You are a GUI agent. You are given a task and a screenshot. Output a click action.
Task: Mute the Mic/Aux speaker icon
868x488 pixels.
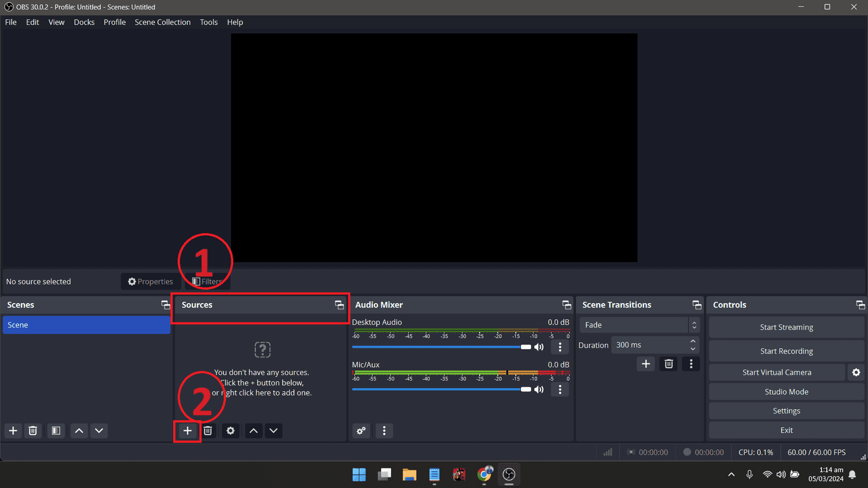click(x=539, y=389)
